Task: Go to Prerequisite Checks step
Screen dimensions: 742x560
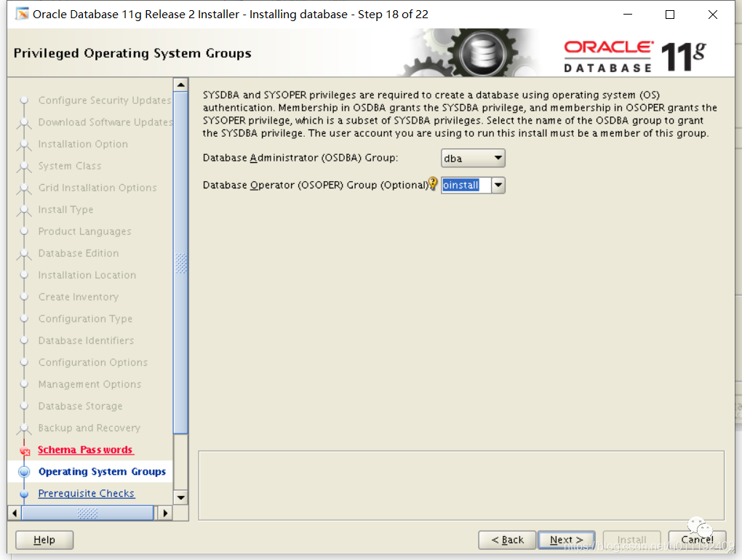Action: [87, 493]
